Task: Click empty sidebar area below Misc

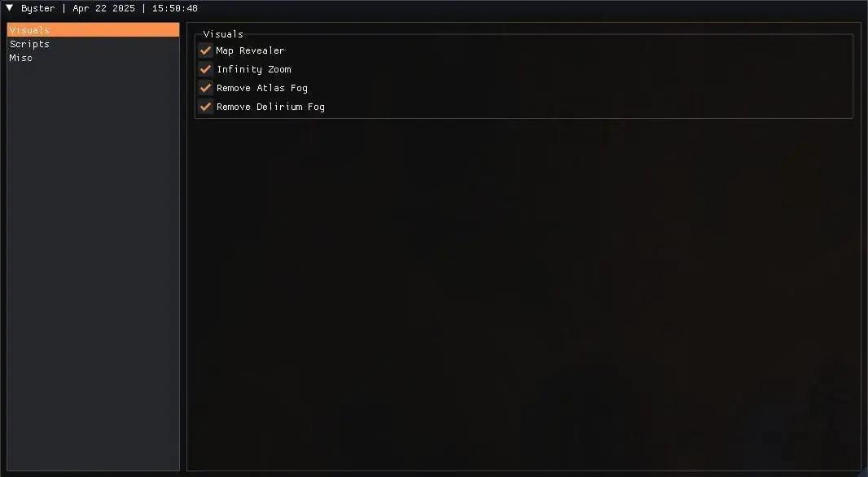Action: [93, 265]
